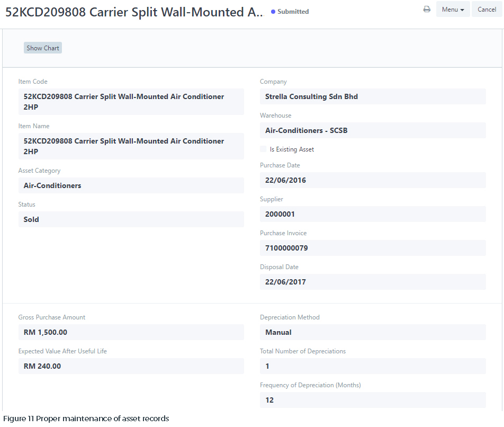Click the Company label
Viewport: 504px width, 427px height.
pyautogui.click(x=273, y=82)
